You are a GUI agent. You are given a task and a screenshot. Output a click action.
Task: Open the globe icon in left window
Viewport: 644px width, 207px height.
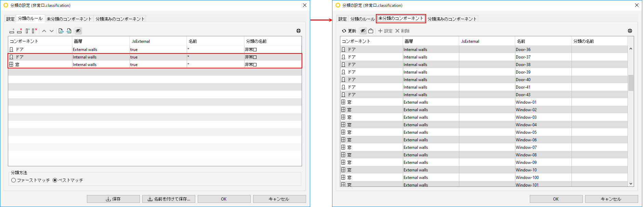tap(299, 31)
